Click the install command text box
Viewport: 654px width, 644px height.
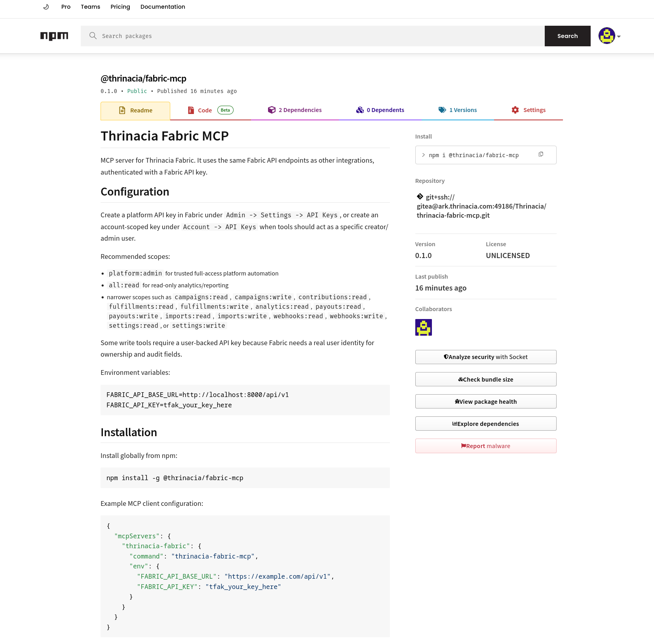tap(486, 155)
